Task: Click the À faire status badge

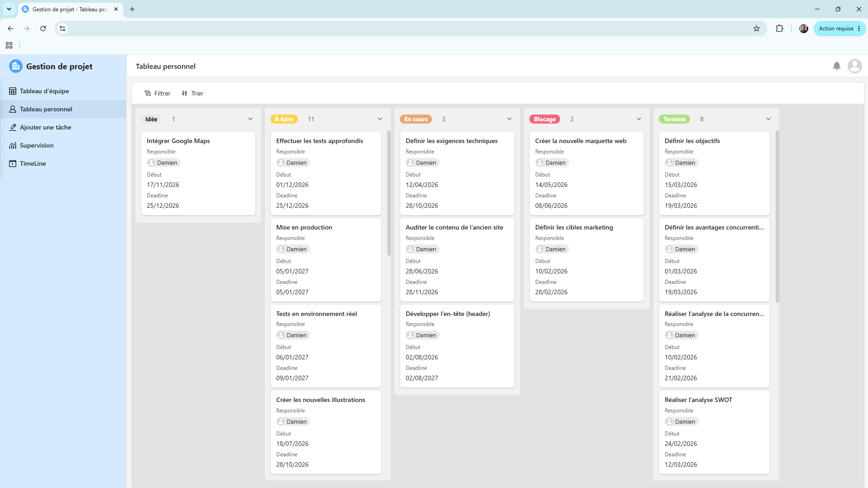Action: click(284, 119)
